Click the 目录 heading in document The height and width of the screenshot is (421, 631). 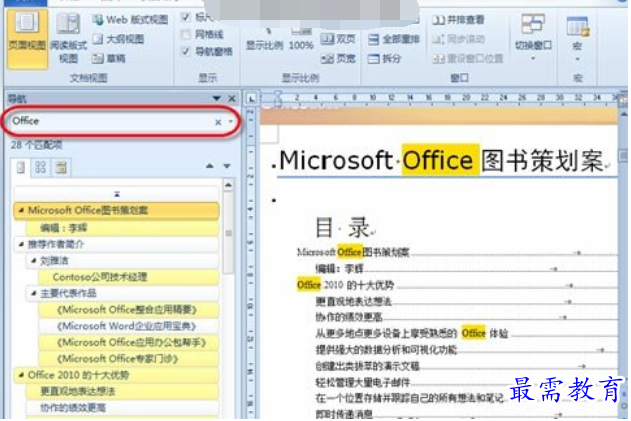(x=342, y=227)
